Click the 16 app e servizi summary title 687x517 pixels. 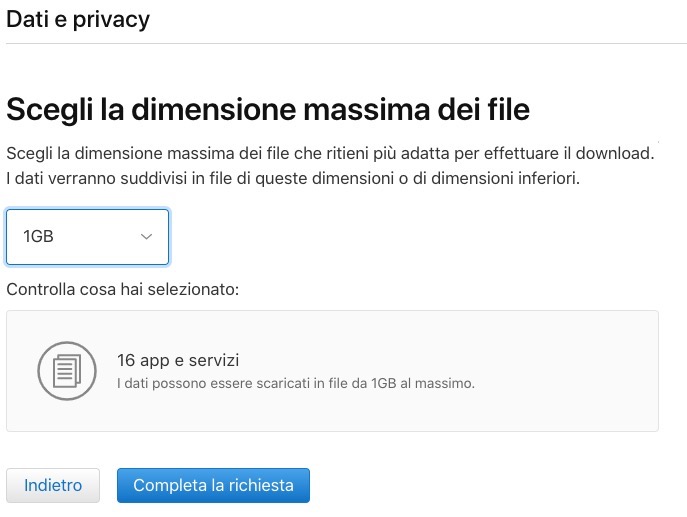point(178,360)
